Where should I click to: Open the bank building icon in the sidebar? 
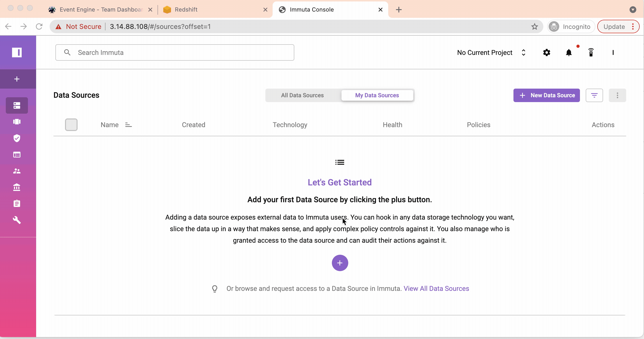click(17, 187)
